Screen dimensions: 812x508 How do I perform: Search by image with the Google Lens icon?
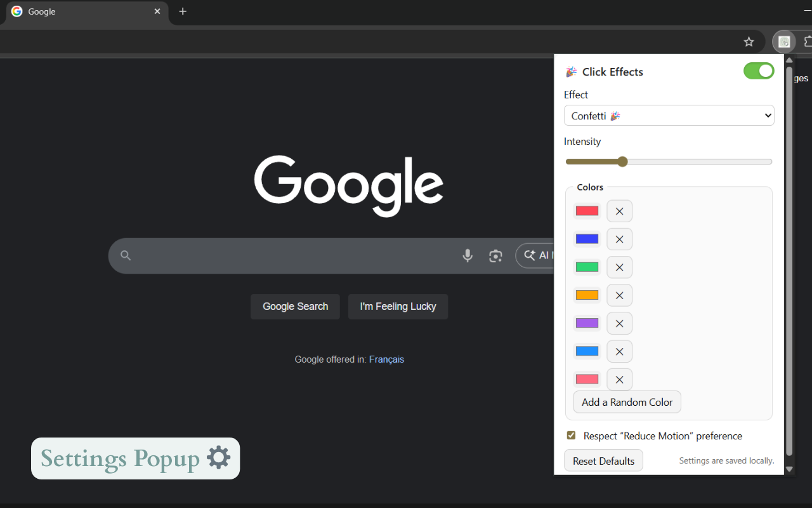[495, 256]
